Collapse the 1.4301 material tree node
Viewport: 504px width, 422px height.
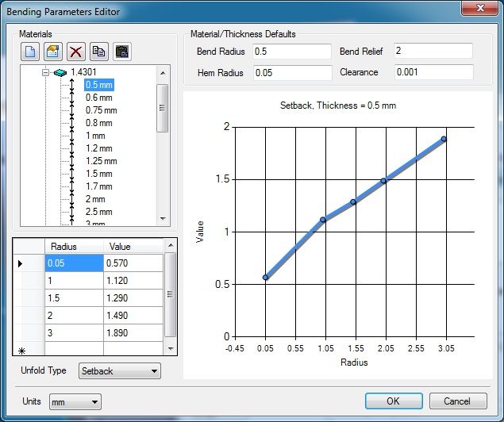pyautogui.click(x=47, y=72)
